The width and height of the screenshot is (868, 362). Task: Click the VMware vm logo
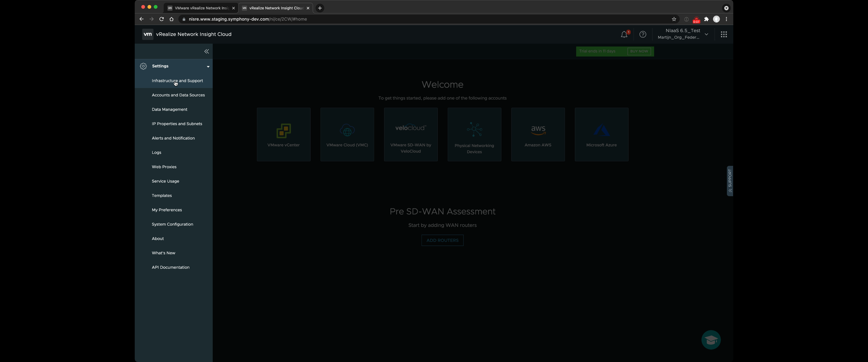click(x=148, y=34)
